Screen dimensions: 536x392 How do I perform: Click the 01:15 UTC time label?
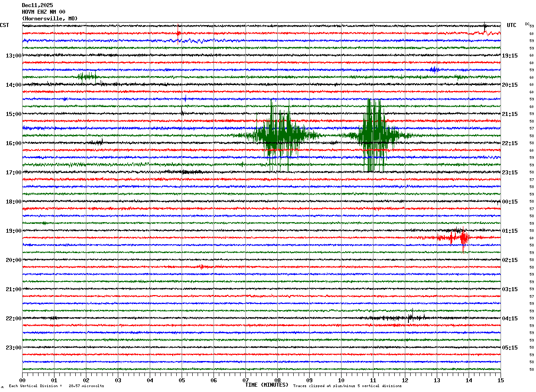pyautogui.click(x=510, y=231)
